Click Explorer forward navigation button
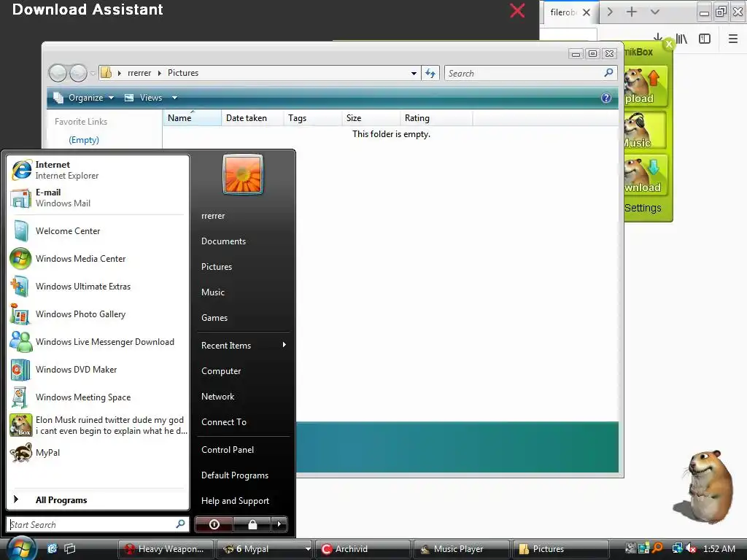 (x=78, y=73)
